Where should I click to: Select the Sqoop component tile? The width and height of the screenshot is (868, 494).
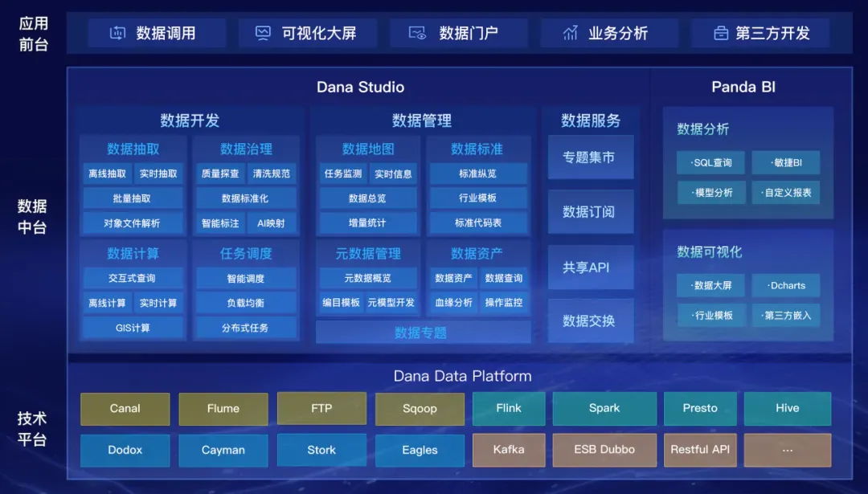420,409
